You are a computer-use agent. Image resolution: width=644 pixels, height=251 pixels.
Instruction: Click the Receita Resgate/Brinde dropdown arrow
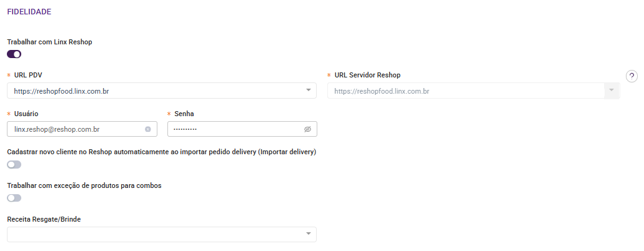309,234
